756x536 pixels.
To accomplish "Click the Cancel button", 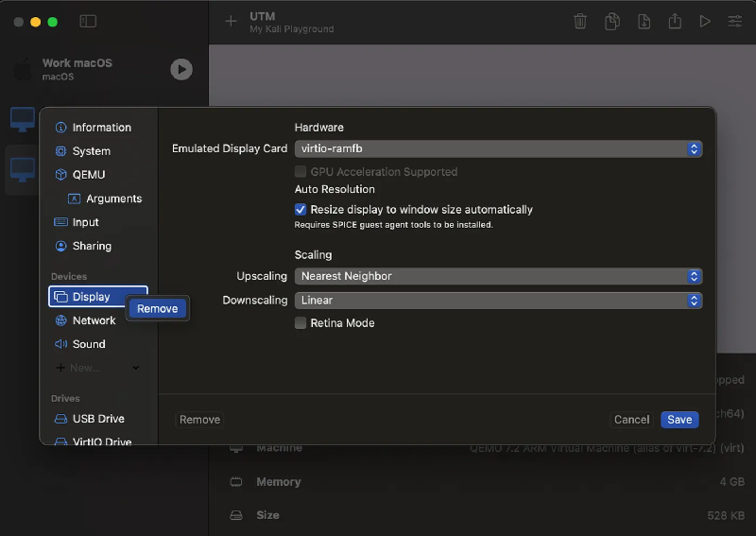I will point(631,420).
